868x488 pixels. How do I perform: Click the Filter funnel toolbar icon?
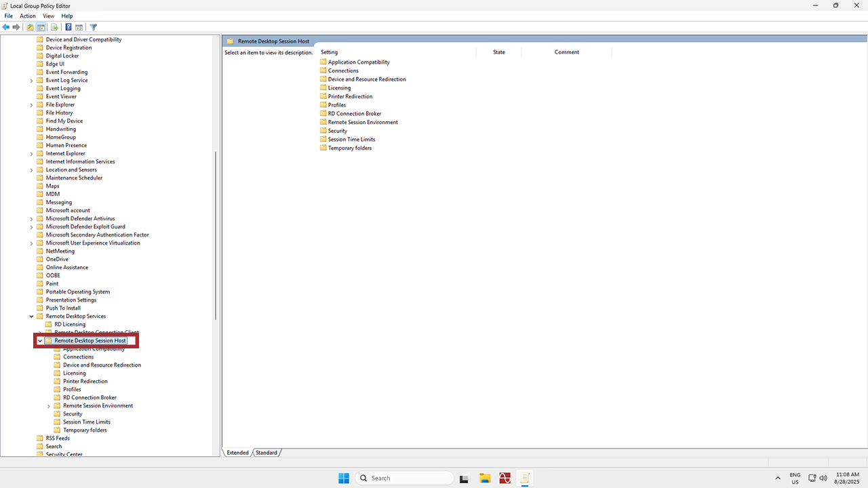click(94, 27)
